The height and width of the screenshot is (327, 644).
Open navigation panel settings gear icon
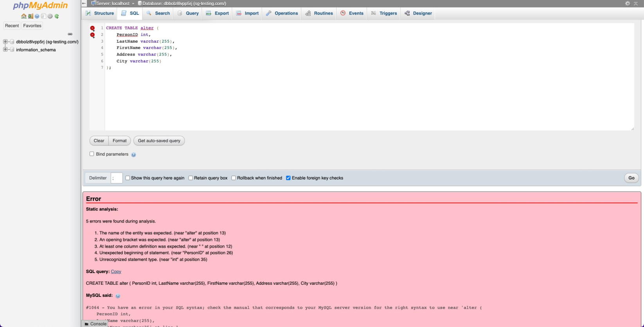(x=50, y=16)
